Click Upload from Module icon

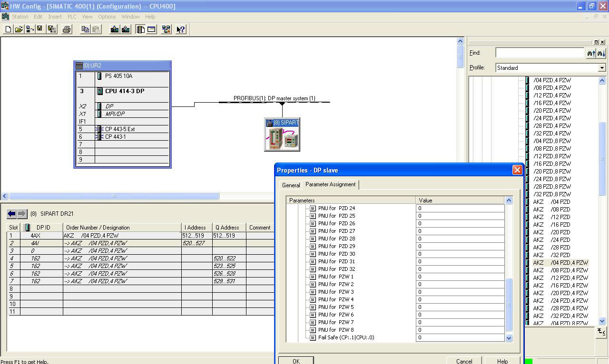(x=126, y=29)
